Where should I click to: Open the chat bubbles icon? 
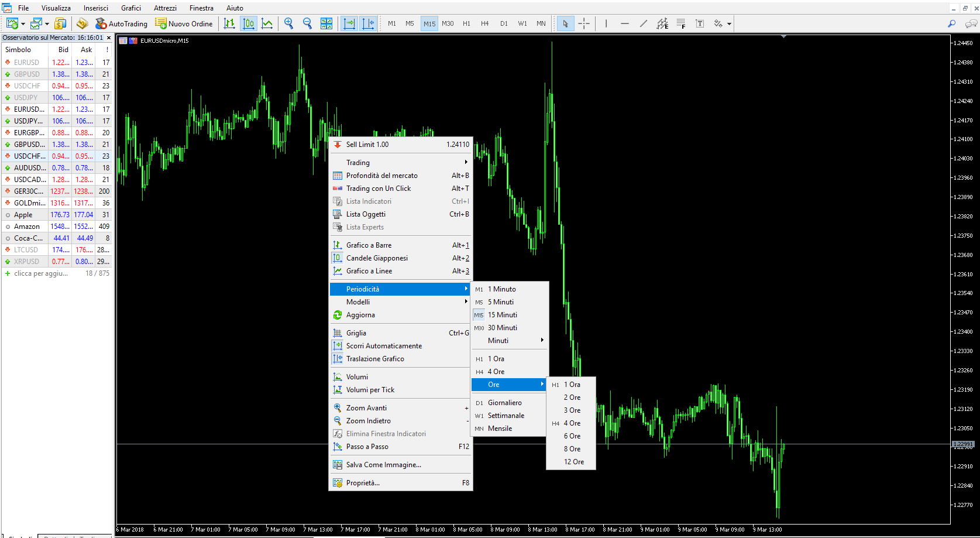coord(971,23)
